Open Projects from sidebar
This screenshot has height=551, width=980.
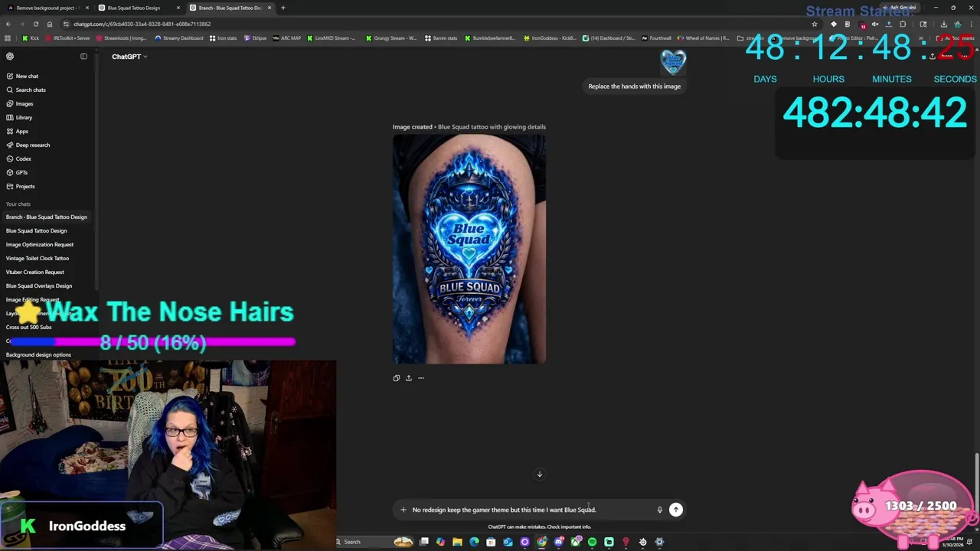coord(20,186)
